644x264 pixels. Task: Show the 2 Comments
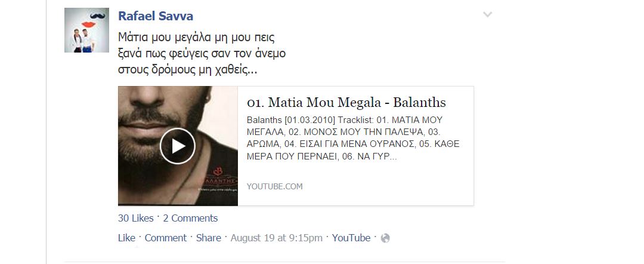[x=190, y=219]
